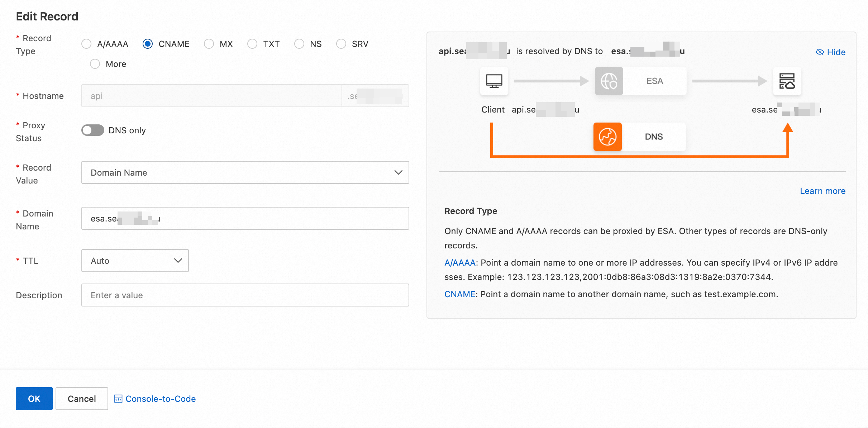Choose the TXT record type option
Screen dimensions: 868x428
252,44
